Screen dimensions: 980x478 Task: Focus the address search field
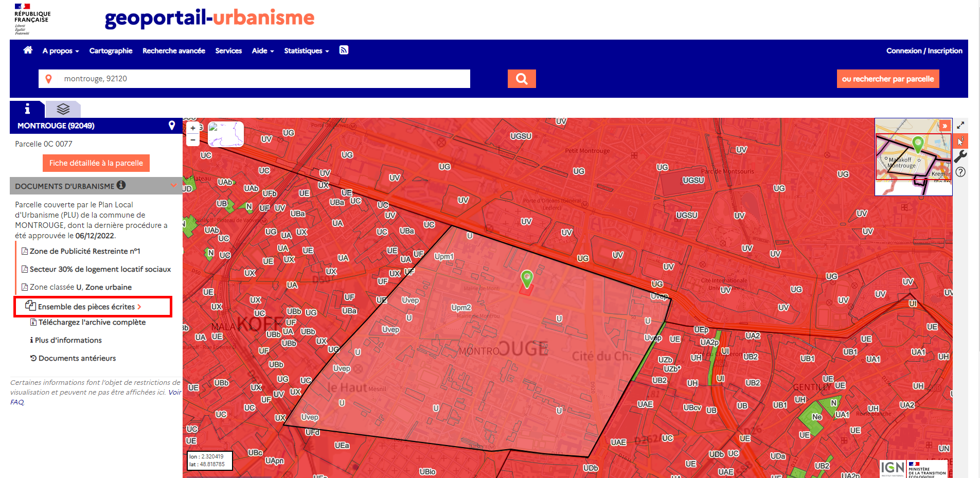pos(254,79)
